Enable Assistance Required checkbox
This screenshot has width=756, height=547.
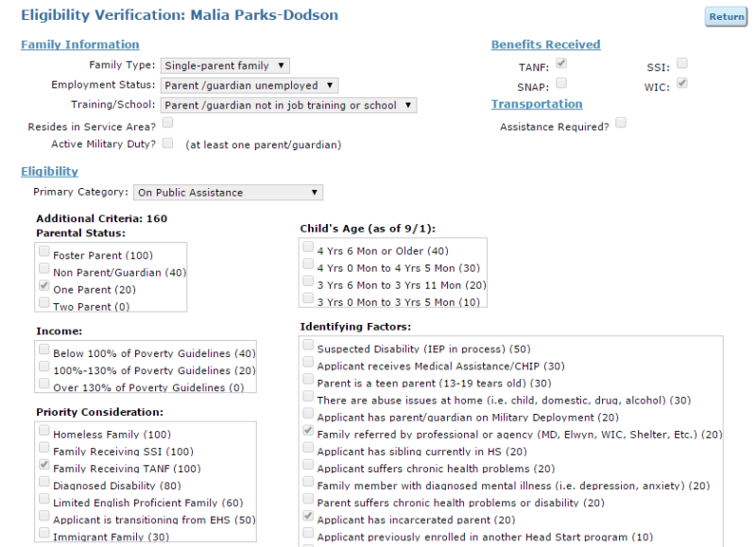[619, 122]
